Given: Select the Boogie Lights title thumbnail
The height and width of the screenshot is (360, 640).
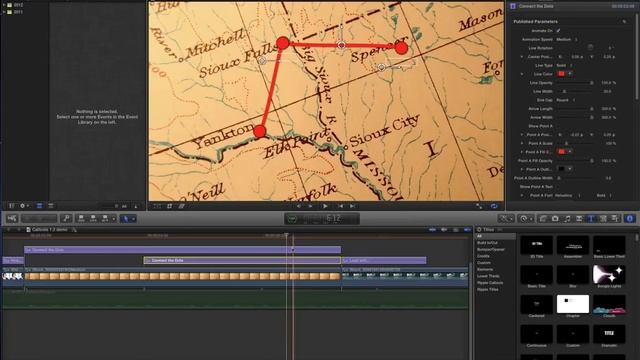Looking at the screenshot, I should click(609, 274).
